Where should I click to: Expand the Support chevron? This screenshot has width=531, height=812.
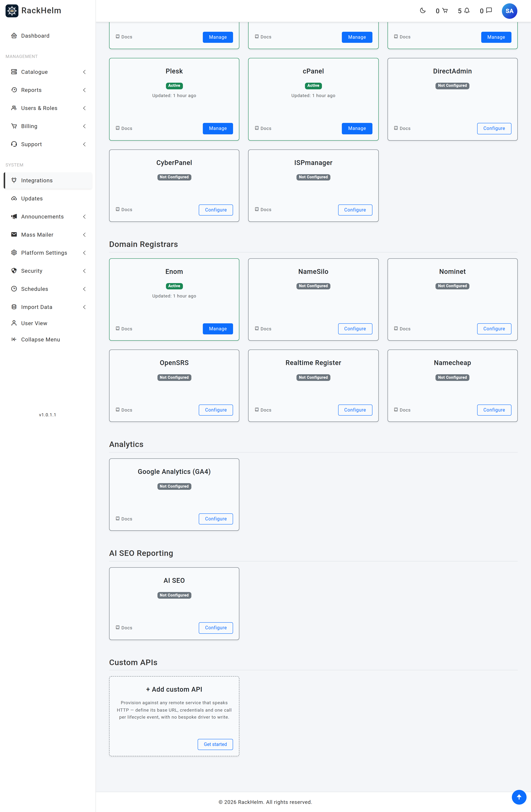click(x=84, y=144)
